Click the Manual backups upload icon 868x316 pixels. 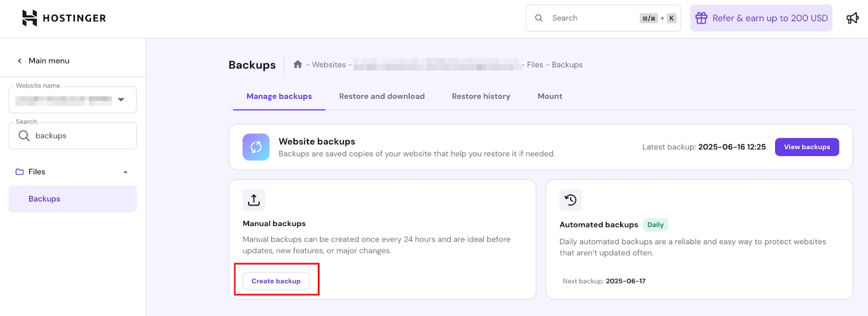click(x=254, y=200)
